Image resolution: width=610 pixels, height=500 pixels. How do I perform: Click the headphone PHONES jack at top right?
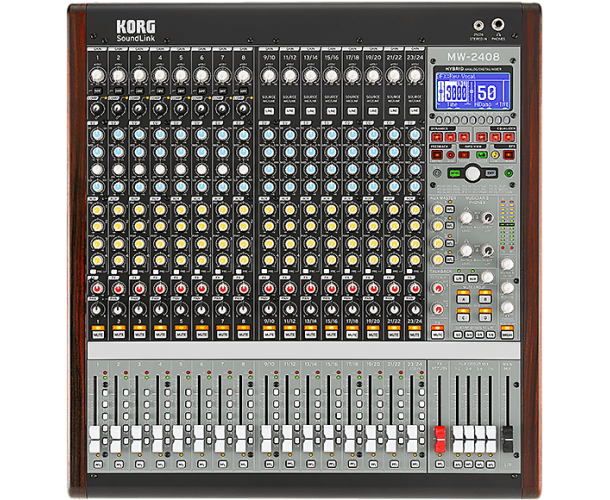(x=498, y=25)
